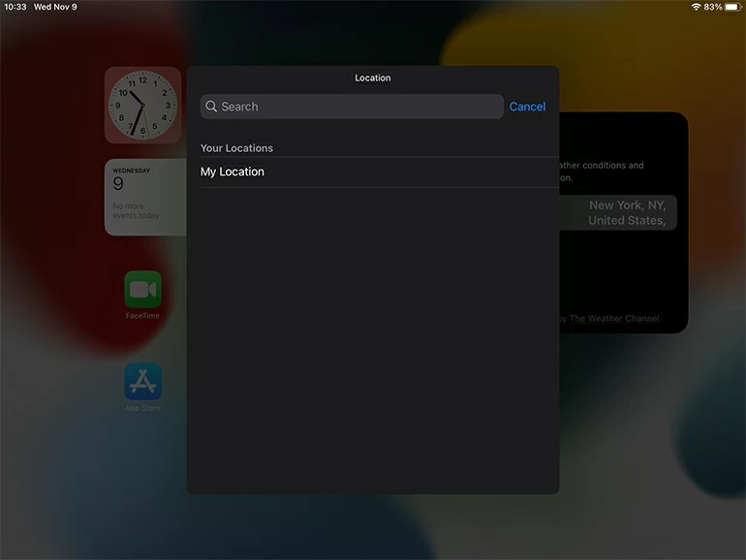The width and height of the screenshot is (746, 560).
Task: Tap the battery icon in status bar
Action: pyautogui.click(x=732, y=7)
